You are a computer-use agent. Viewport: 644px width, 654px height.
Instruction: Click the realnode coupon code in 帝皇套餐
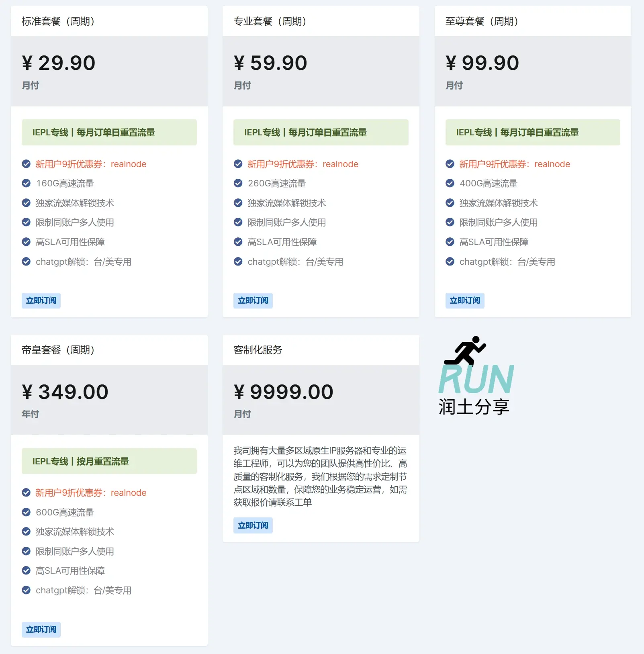coord(128,493)
